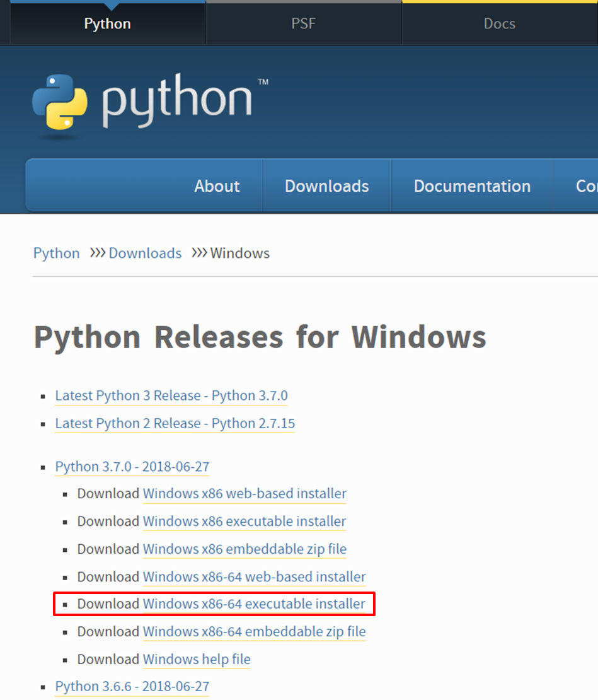Download Windows x86 embeddable zip file

coord(244,549)
